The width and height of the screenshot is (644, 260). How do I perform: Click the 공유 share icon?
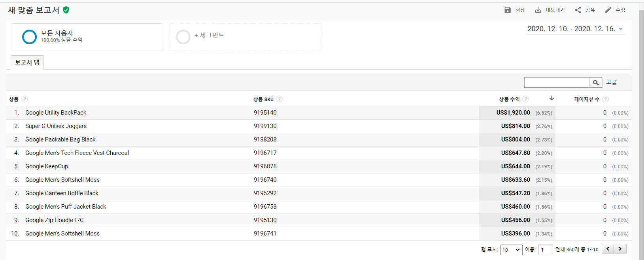pos(578,10)
